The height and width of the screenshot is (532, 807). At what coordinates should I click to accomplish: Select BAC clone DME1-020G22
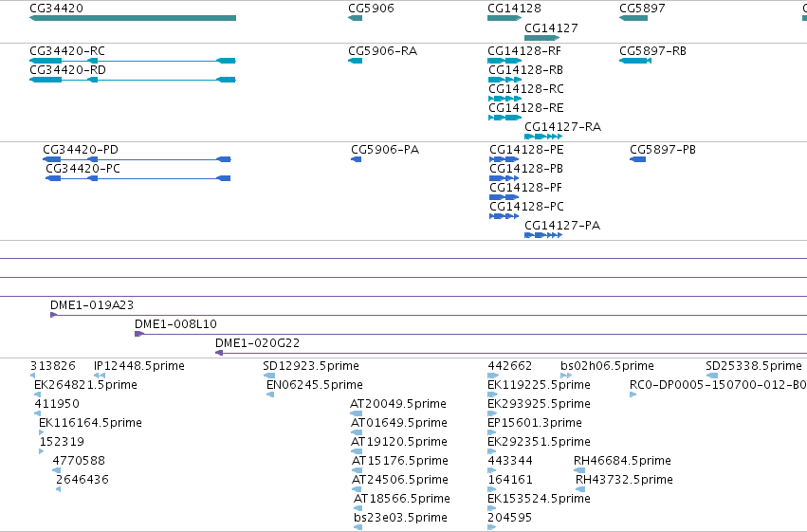[x=511, y=353]
